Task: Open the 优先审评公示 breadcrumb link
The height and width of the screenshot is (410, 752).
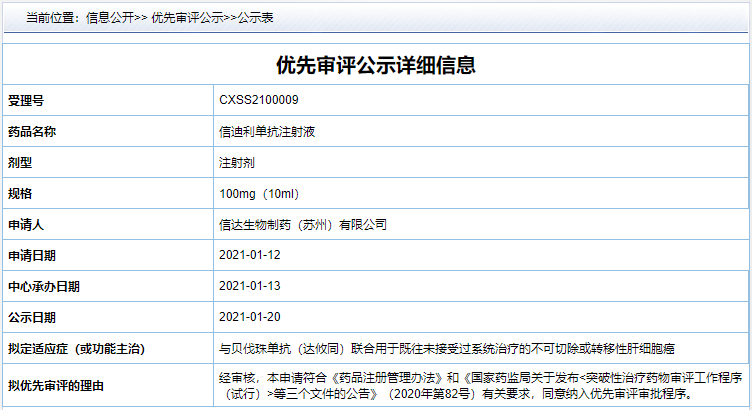Action: (x=188, y=18)
